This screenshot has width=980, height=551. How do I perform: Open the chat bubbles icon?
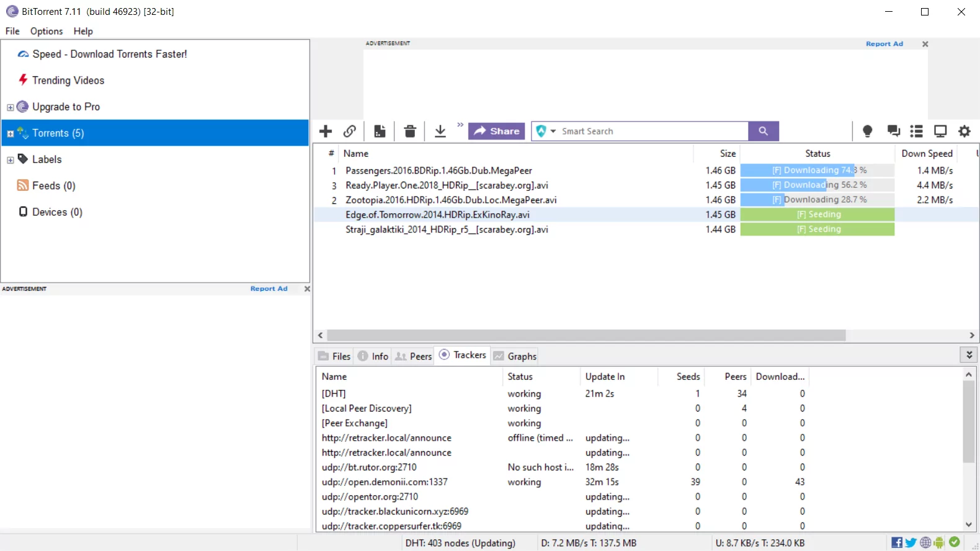click(x=894, y=131)
